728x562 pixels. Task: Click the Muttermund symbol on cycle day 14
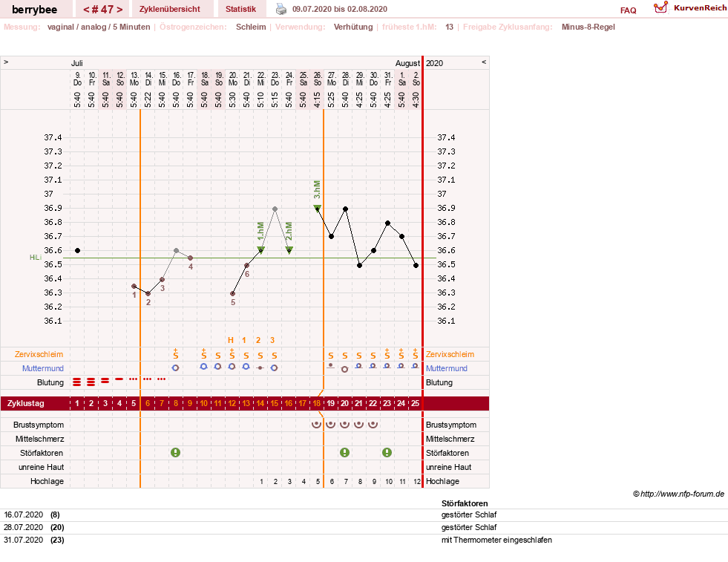point(260,367)
